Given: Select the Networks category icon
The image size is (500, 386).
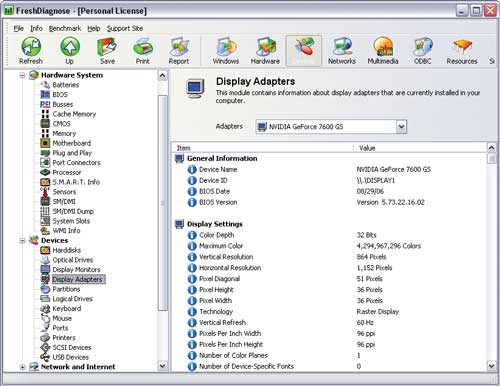Looking at the screenshot, I should coord(342,51).
